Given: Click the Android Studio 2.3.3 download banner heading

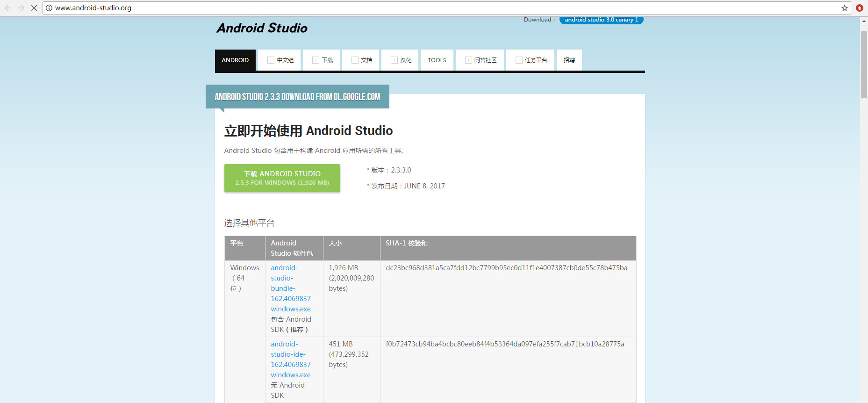Looking at the screenshot, I should click(x=297, y=97).
